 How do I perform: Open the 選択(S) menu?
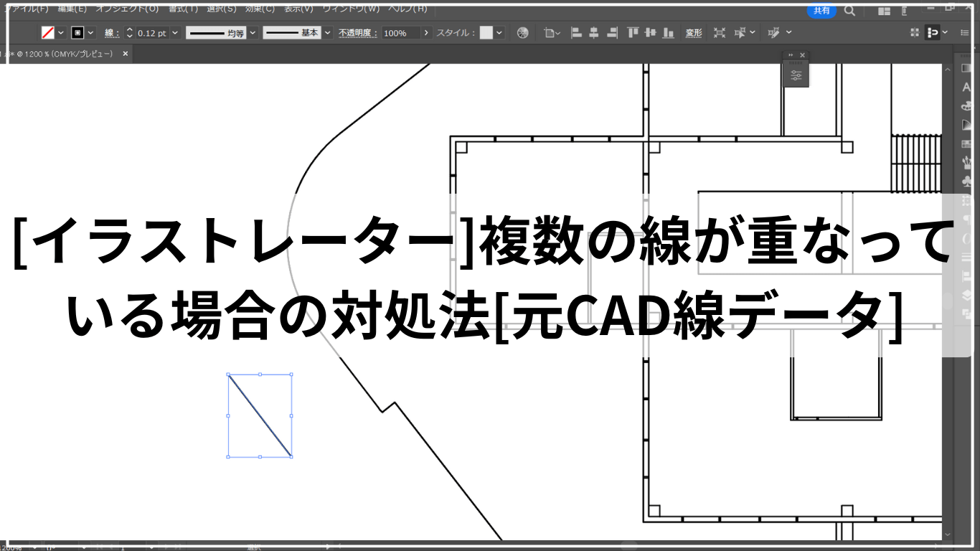[221, 9]
